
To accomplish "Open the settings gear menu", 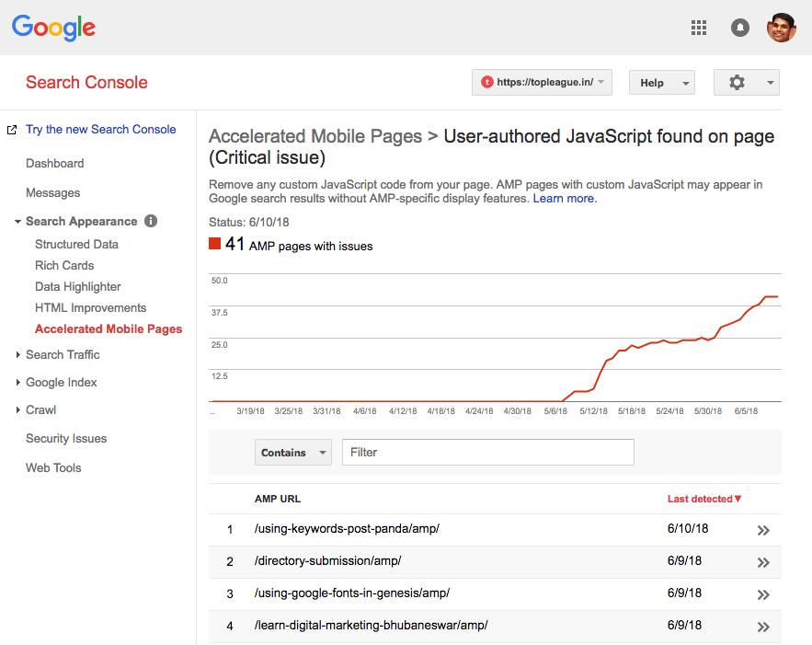I will point(738,82).
